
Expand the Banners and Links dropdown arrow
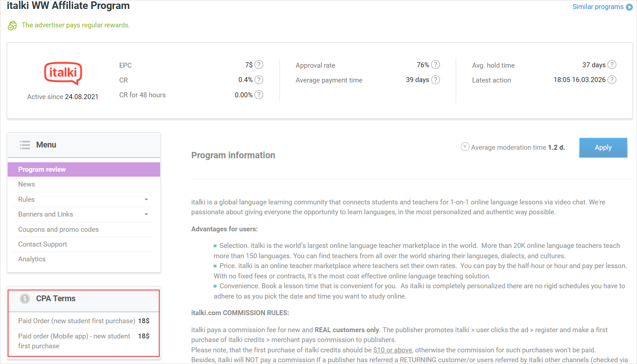coord(146,214)
